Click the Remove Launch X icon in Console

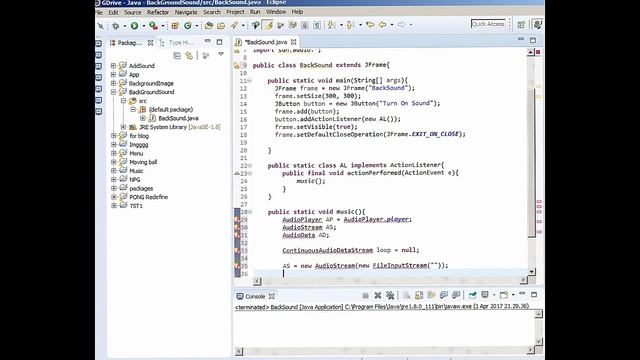click(378, 296)
